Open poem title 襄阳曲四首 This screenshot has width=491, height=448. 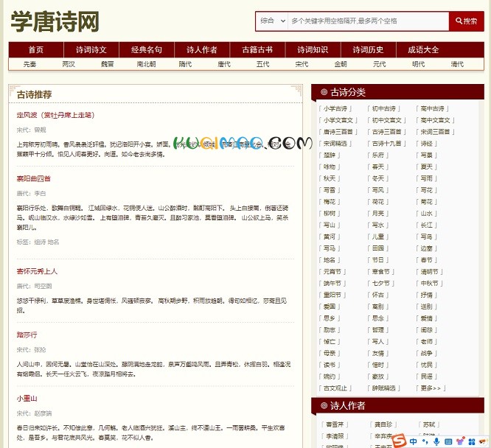pyautogui.click(x=33, y=179)
